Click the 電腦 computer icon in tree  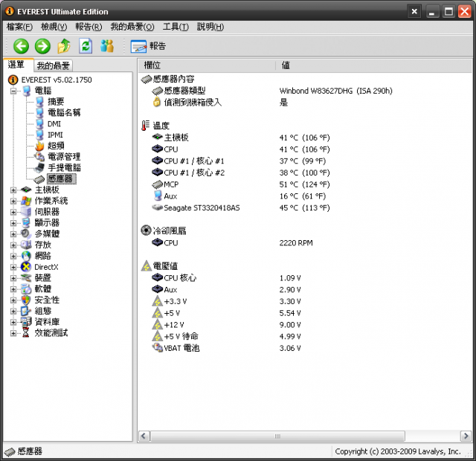coord(27,91)
